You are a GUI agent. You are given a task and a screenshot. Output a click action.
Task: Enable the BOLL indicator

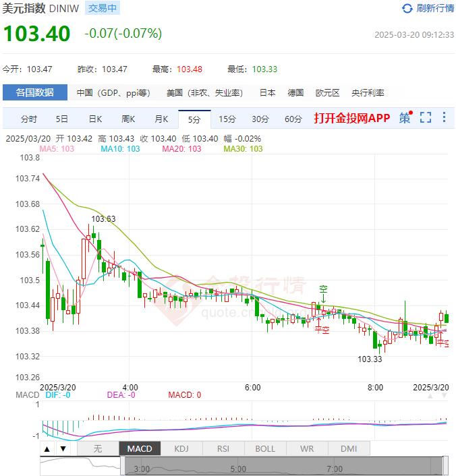point(265,448)
